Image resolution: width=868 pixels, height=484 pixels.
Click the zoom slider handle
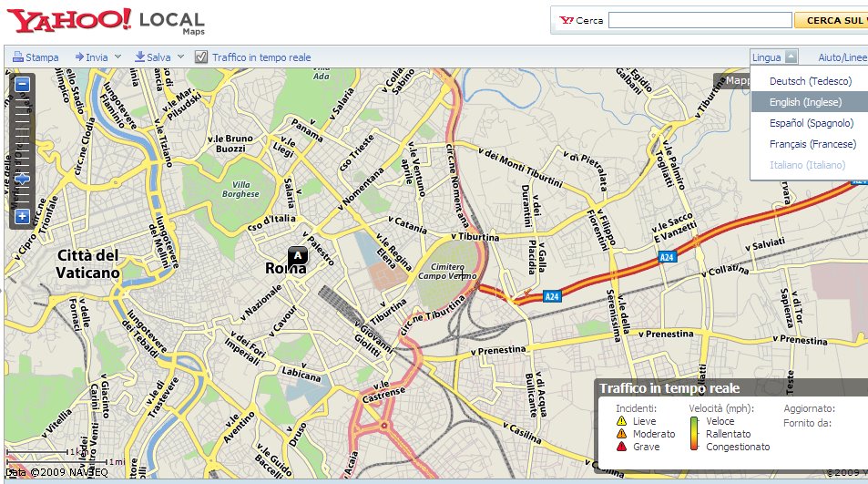pos(22,179)
